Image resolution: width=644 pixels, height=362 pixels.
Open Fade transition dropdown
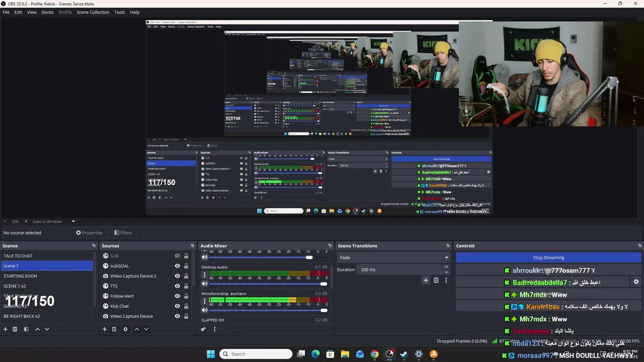point(393,257)
